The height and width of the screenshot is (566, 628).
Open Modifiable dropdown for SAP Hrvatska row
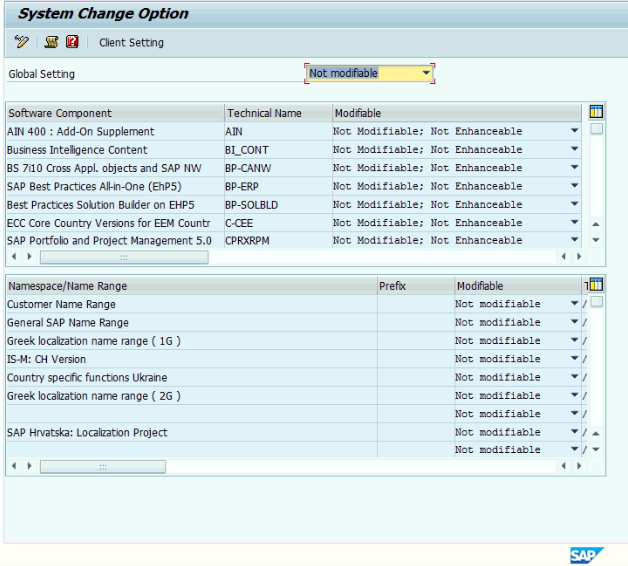(574, 432)
